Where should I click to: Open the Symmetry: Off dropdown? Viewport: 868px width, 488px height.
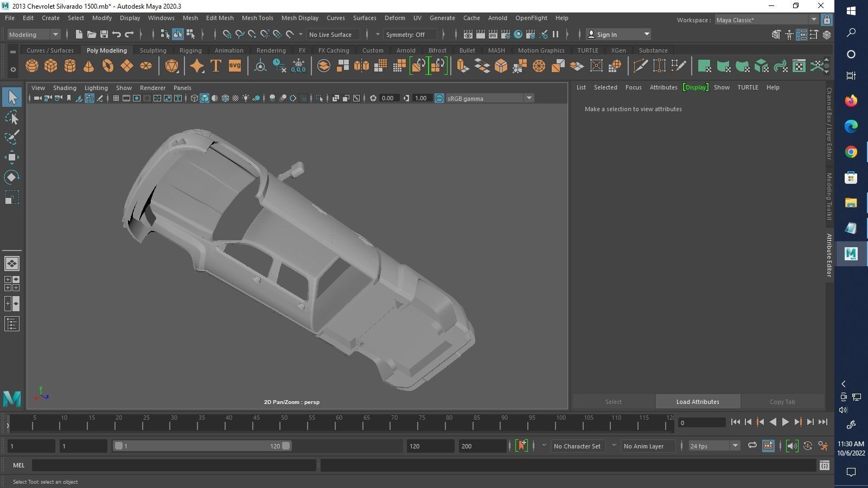(410, 34)
